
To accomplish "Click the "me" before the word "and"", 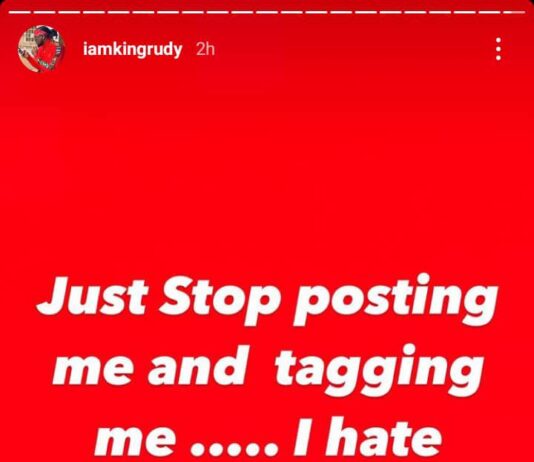I will coord(92,371).
